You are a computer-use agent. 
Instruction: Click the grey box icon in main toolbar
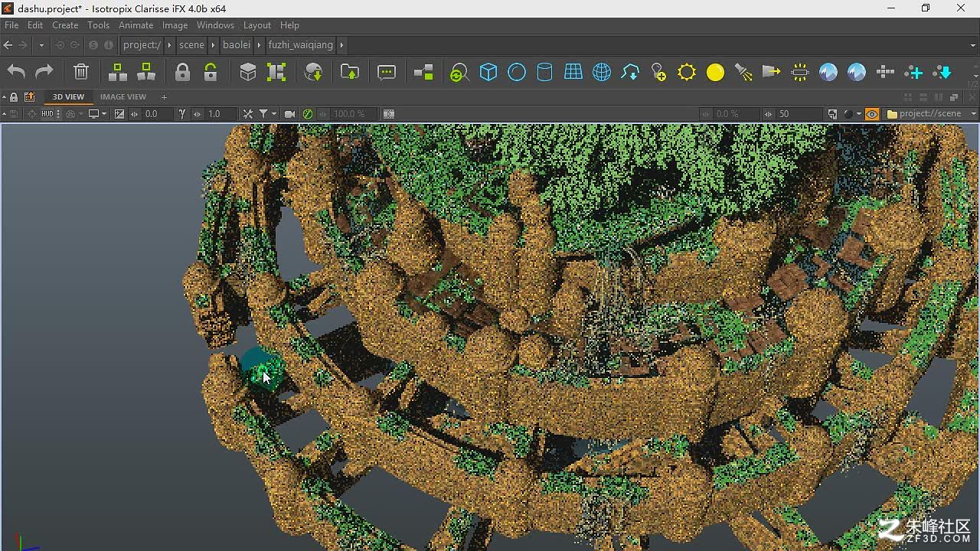tap(248, 72)
